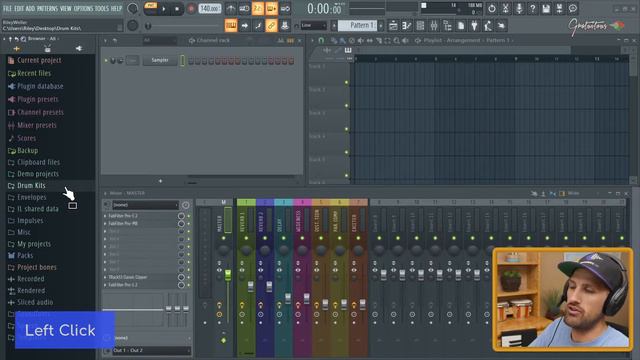Open the Channel rack view icon
This screenshot has width=640, height=360.
click(x=420, y=26)
